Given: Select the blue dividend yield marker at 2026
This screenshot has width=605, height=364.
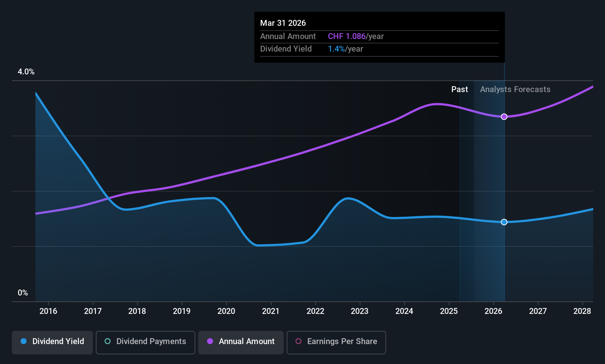Looking at the screenshot, I should pyautogui.click(x=504, y=222).
